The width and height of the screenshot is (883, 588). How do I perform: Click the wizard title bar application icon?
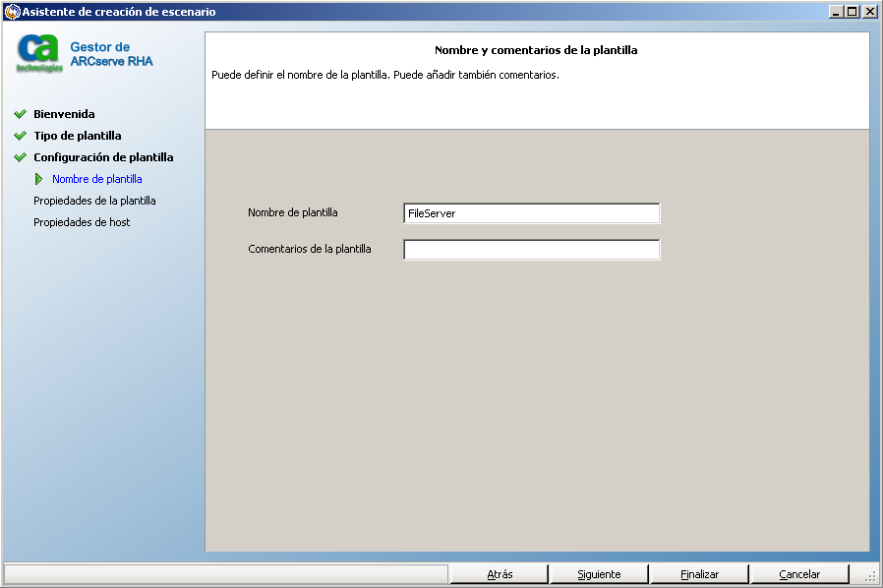tap(12, 11)
